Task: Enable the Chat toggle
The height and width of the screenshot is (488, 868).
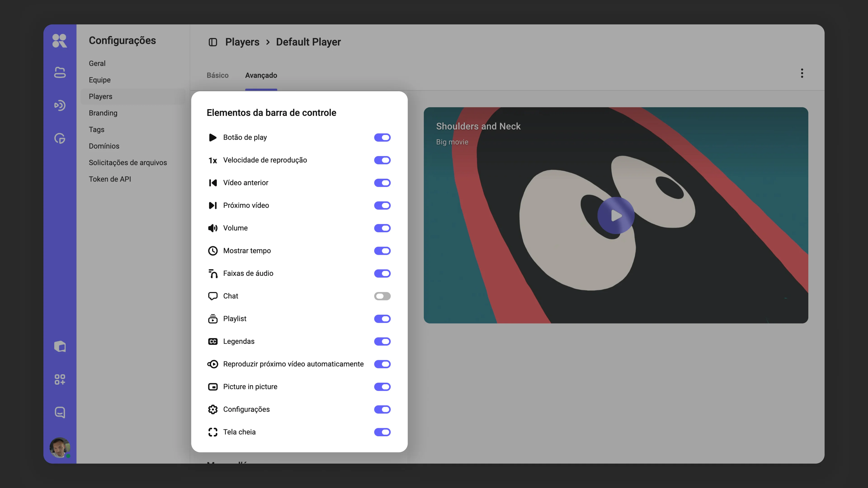Action: click(x=382, y=296)
